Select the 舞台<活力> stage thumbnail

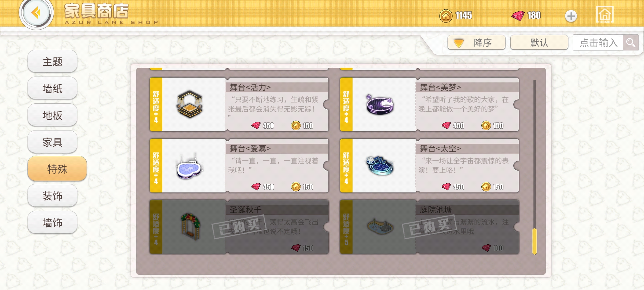coord(190,104)
